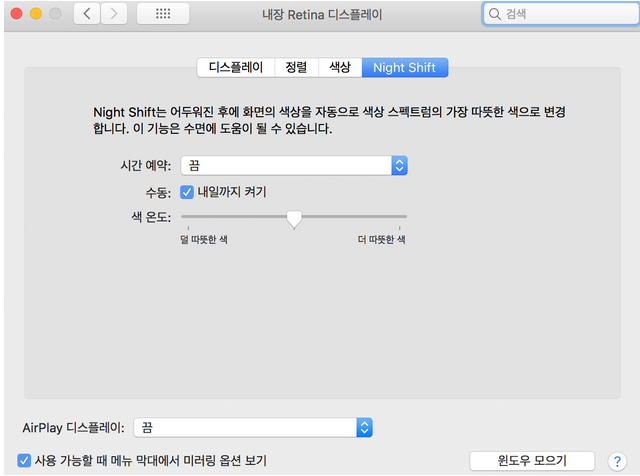Click the 시간 예약 label
640x476 pixels.
146,166
